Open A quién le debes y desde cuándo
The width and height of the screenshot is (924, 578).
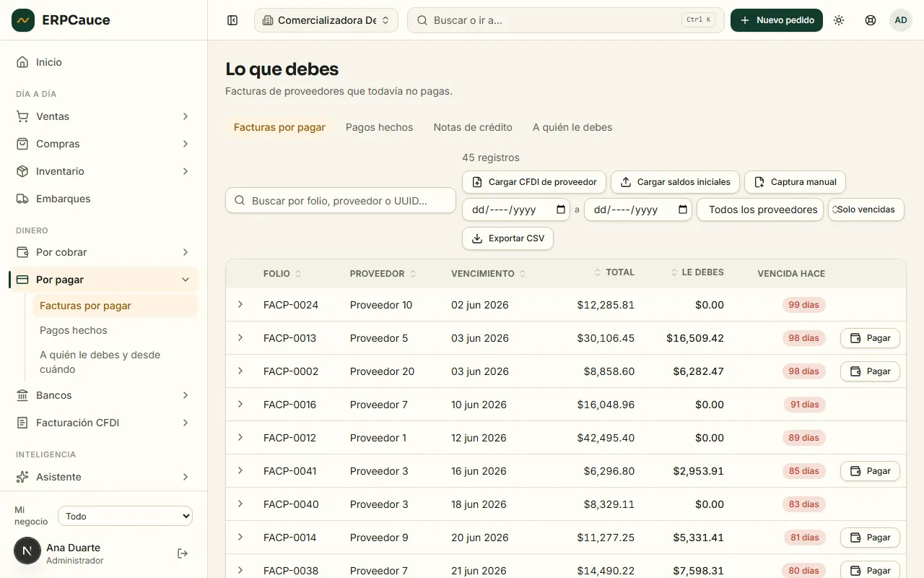(x=115, y=362)
